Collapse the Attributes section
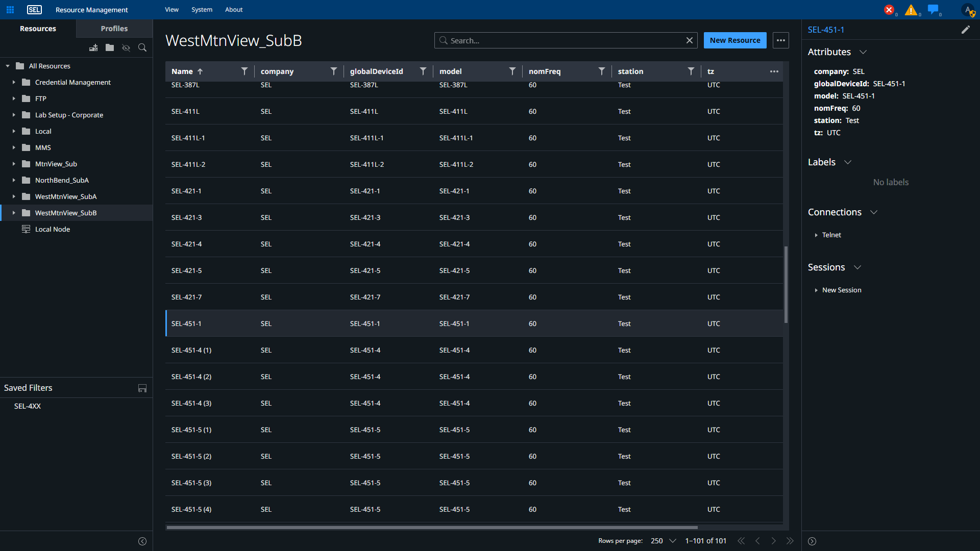980x551 pixels. coord(863,52)
